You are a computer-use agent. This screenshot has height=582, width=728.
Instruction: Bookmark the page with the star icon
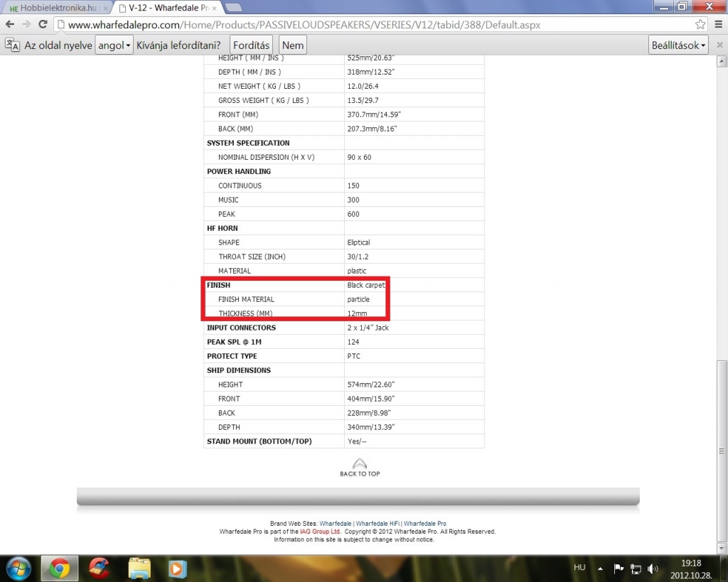point(700,25)
